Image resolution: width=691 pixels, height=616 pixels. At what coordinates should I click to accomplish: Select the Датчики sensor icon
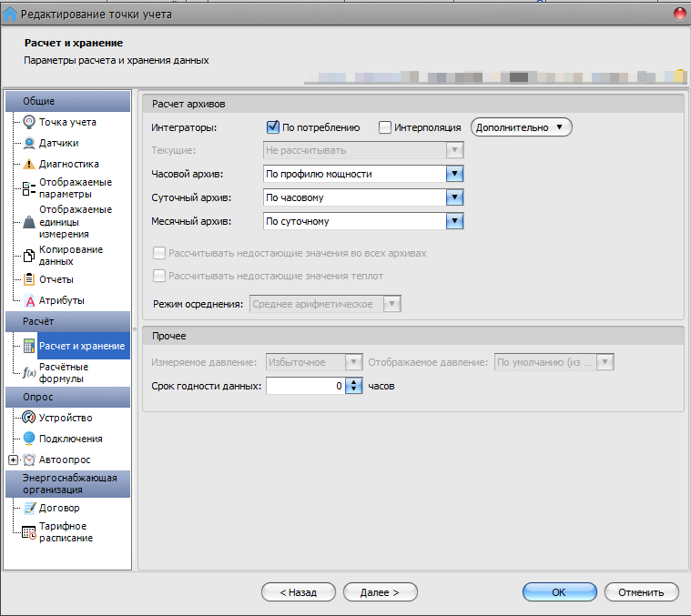pos(29,143)
